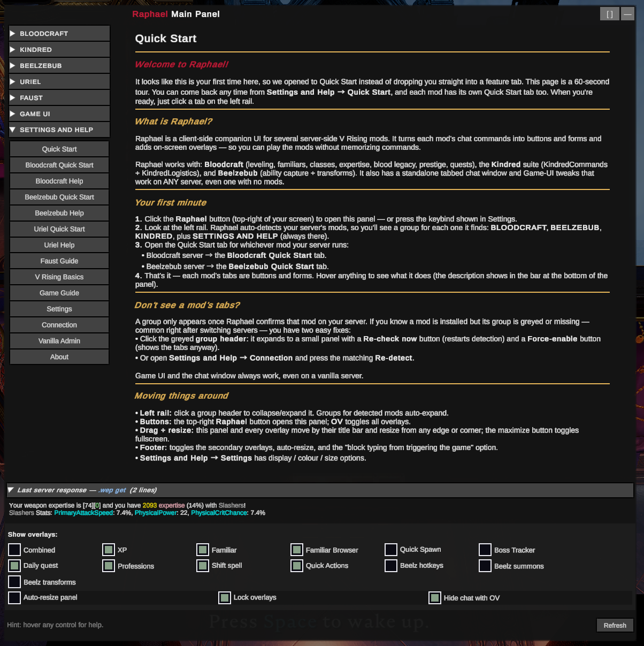Open the About tab

59,357
